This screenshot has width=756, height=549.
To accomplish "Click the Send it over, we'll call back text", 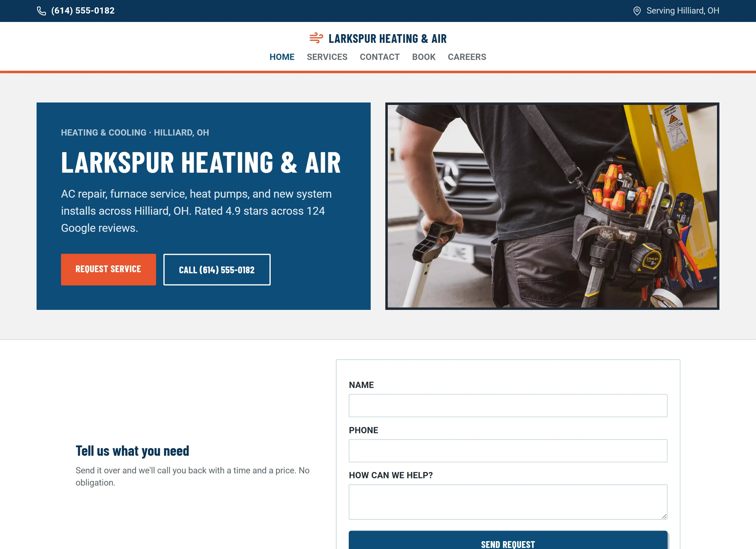I will (192, 476).
